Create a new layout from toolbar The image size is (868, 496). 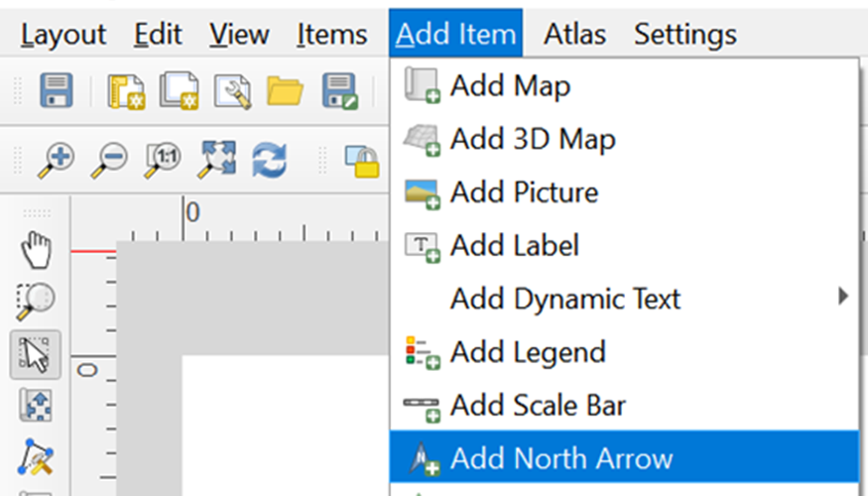click(x=125, y=90)
